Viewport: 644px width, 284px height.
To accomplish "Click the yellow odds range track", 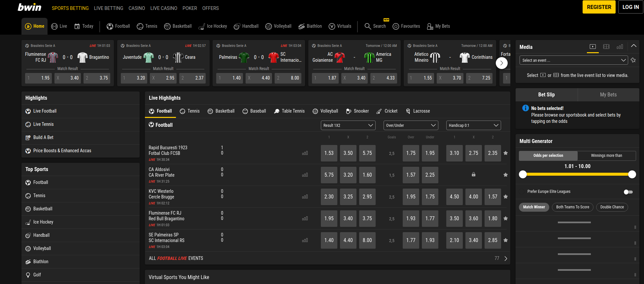I will 577,174.
